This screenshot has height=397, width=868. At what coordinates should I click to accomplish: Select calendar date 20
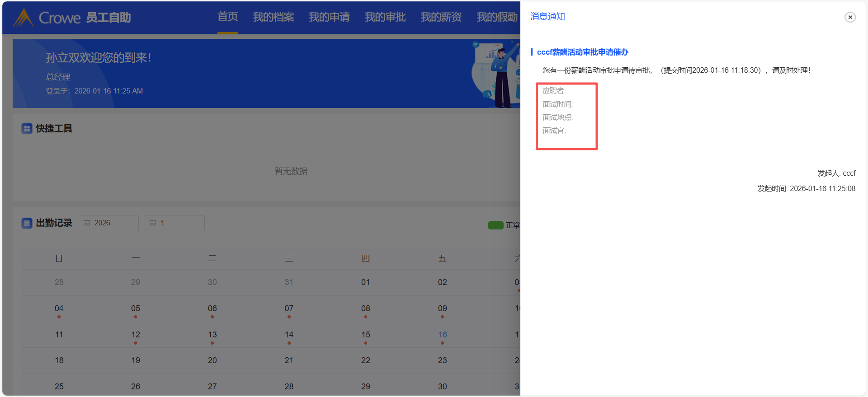coord(212,360)
